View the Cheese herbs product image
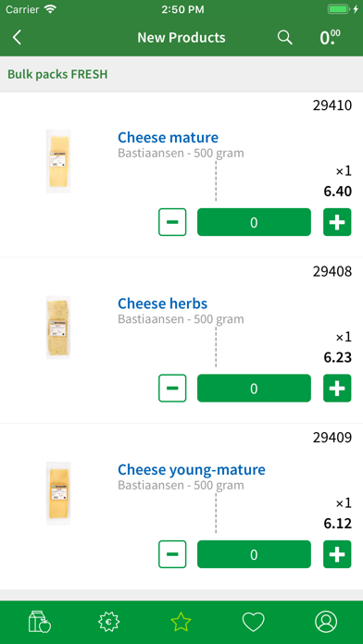Image resolution: width=363 pixels, height=644 pixels. coord(58,328)
